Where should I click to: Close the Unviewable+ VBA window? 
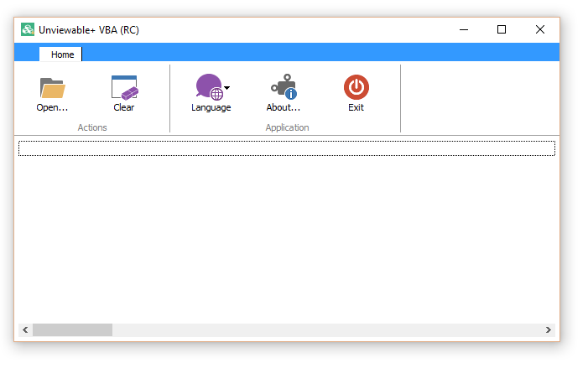tap(539, 29)
